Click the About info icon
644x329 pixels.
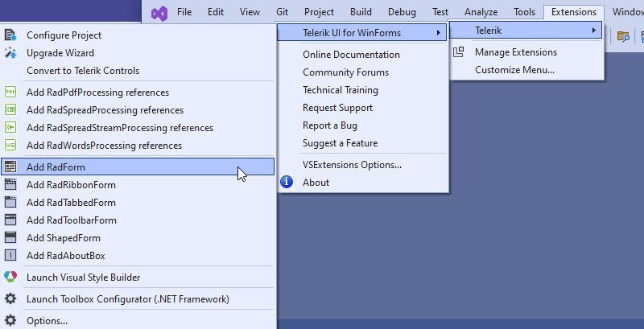[286, 183]
